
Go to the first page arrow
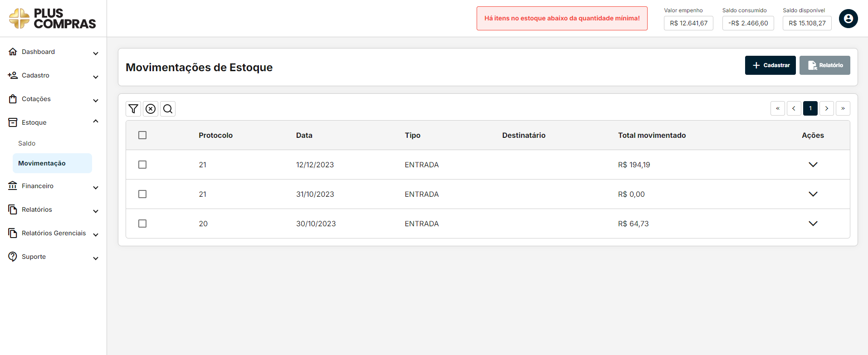click(x=777, y=108)
